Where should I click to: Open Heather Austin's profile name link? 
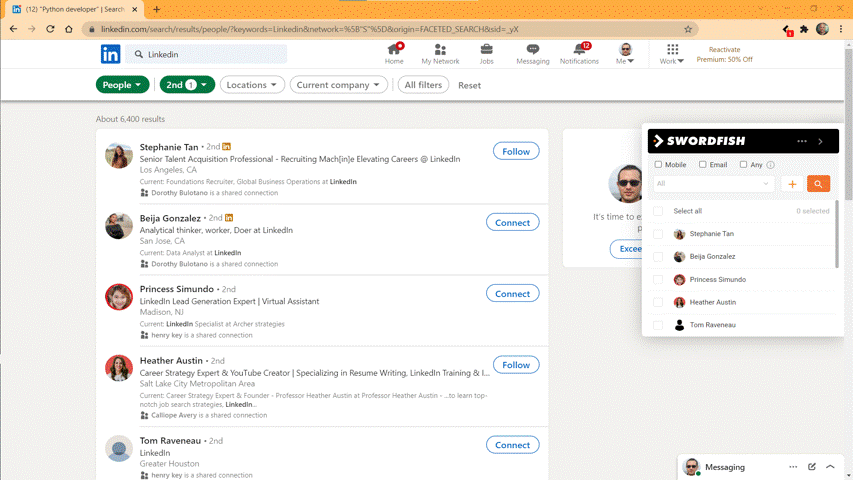point(171,360)
